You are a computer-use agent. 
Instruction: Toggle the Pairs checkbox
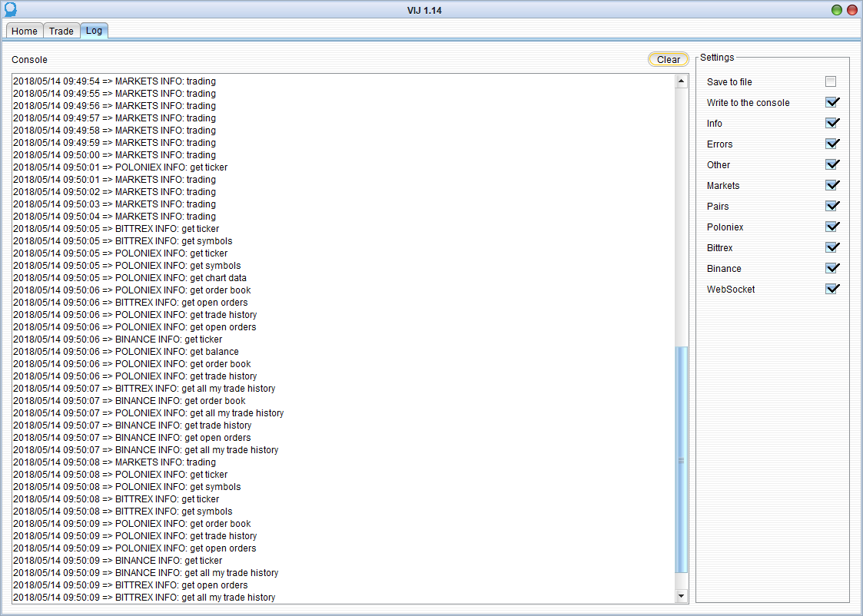click(x=831, y=207)
